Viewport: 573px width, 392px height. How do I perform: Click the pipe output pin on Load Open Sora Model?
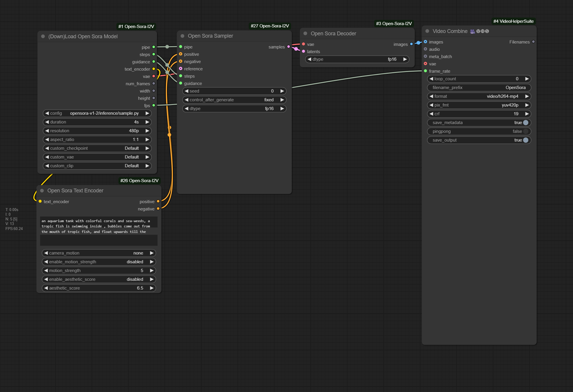[x=154, y=47]
